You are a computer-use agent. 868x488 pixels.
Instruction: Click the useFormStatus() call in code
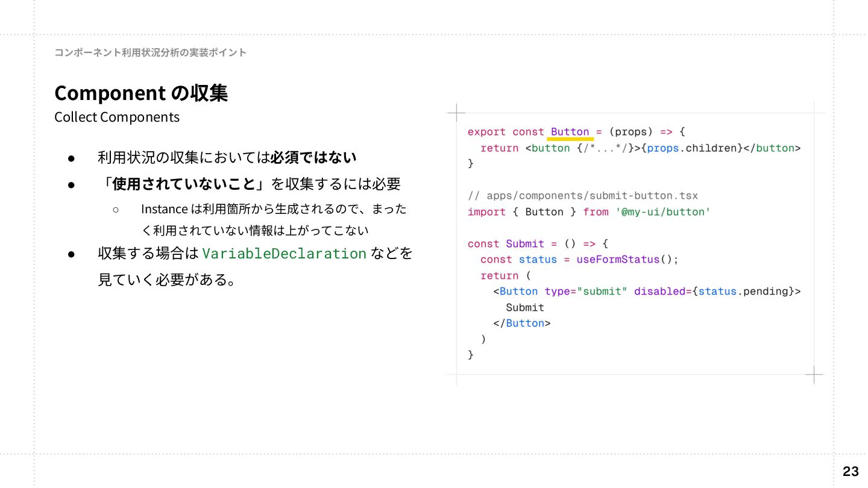coord(627,260)
